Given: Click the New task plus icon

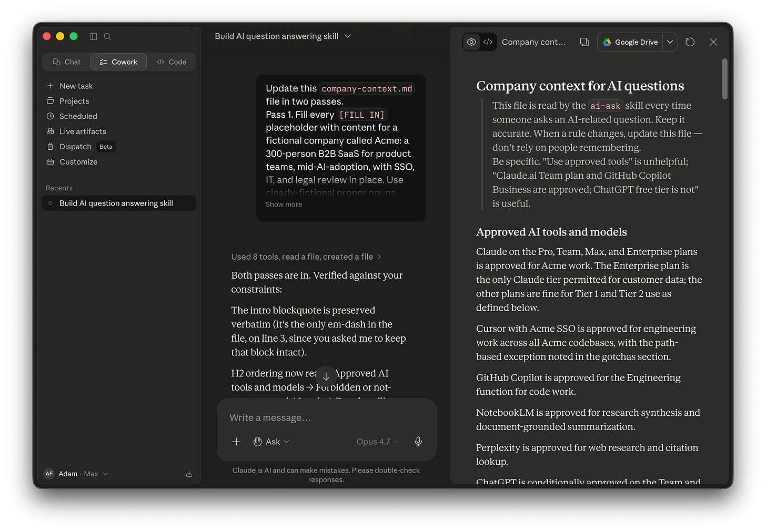Looking at the screenshot, I should 51,86.
